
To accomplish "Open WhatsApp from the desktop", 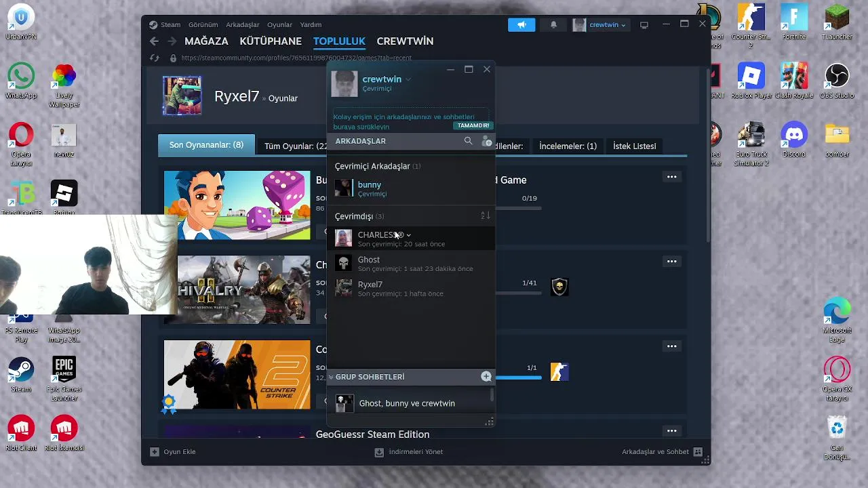I will [x=21, y=81].
